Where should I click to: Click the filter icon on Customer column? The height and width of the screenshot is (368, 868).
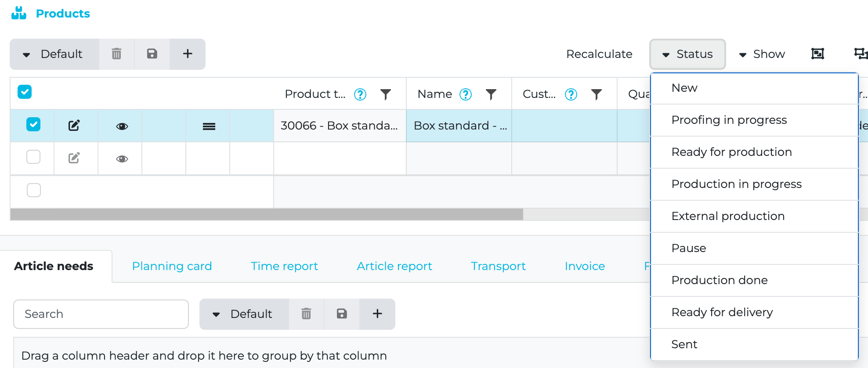point(596,94)
